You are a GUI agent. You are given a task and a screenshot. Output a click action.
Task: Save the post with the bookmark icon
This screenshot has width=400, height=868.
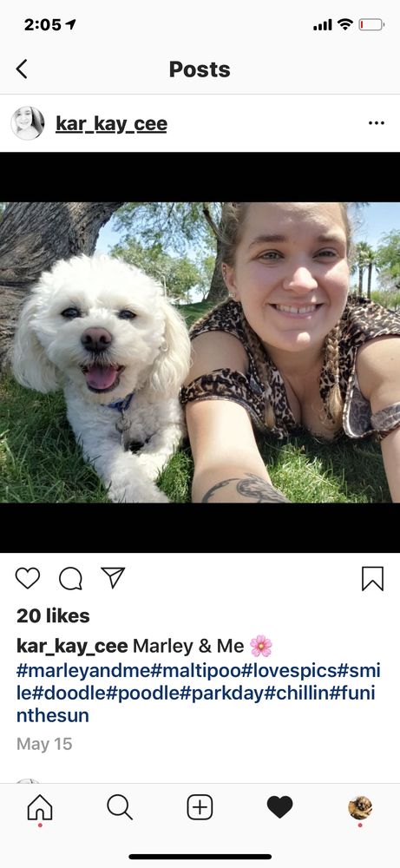[372, 578]
